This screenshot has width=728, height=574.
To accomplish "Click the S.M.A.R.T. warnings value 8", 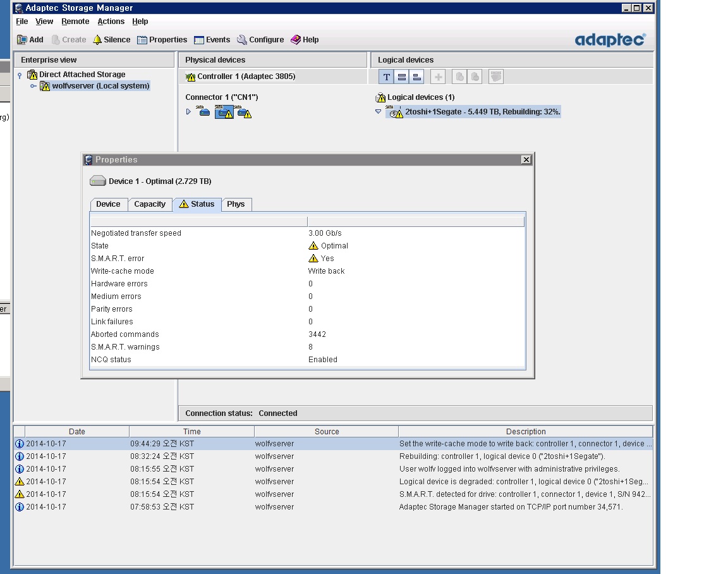I will pyautogui.click(x=311, y=347).
